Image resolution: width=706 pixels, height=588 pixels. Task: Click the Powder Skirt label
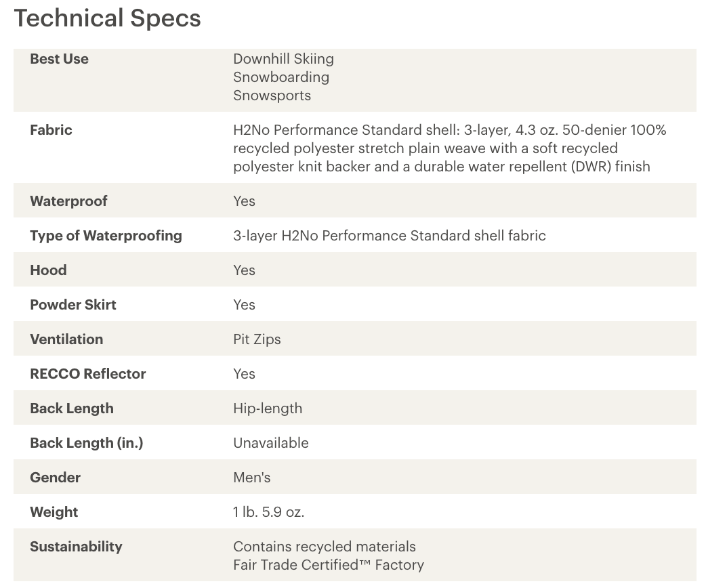tap(73, 305)
